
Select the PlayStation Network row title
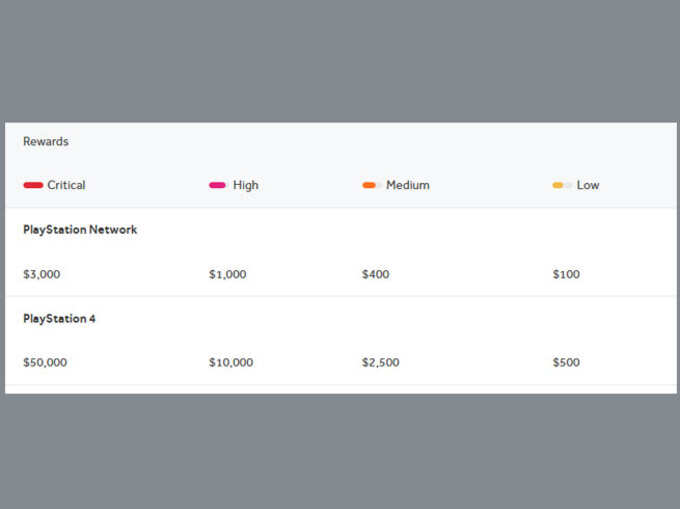coord(80,230)
